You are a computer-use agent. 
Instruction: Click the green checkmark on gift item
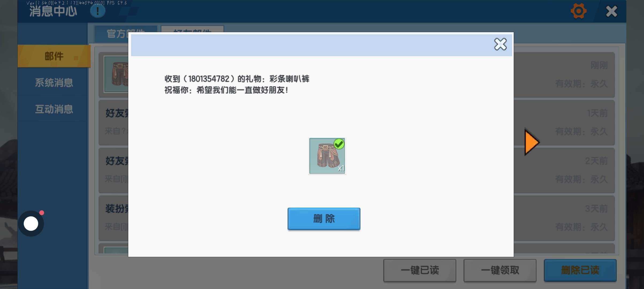(x=339, y=144)
